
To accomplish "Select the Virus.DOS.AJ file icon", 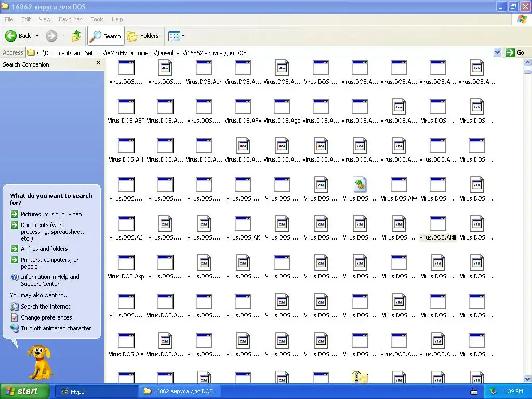I will (x=126, y=224).
